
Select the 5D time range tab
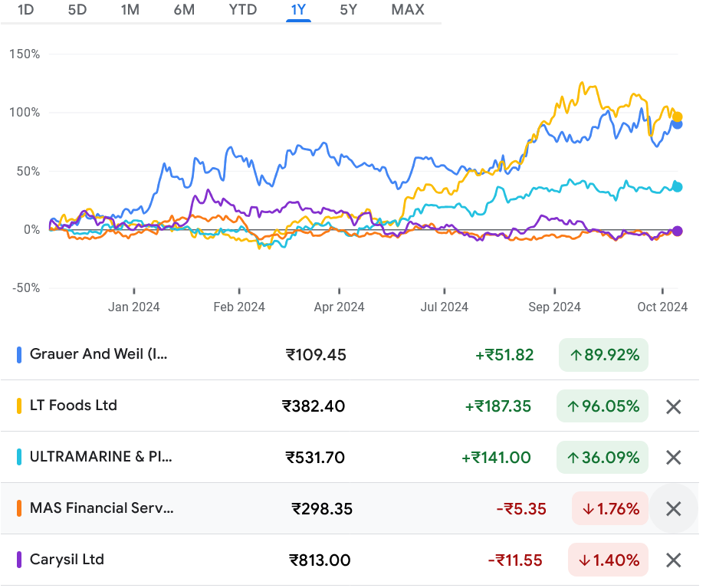(77, 10)
